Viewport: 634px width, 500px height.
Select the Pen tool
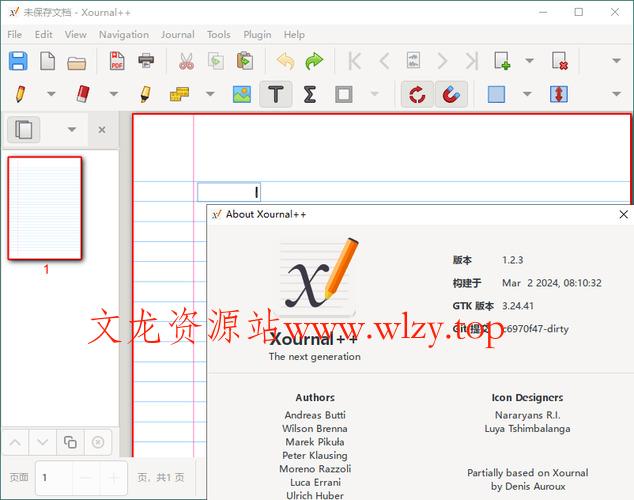20,94
